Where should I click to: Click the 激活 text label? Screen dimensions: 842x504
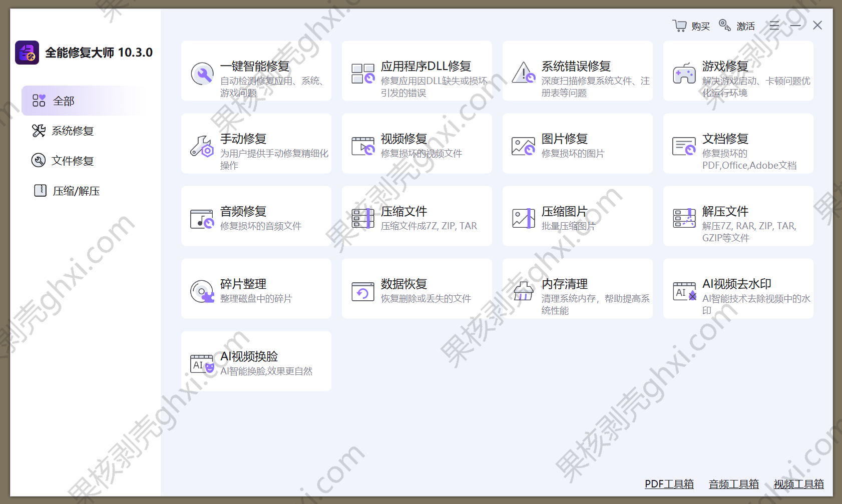pos(745,26)
